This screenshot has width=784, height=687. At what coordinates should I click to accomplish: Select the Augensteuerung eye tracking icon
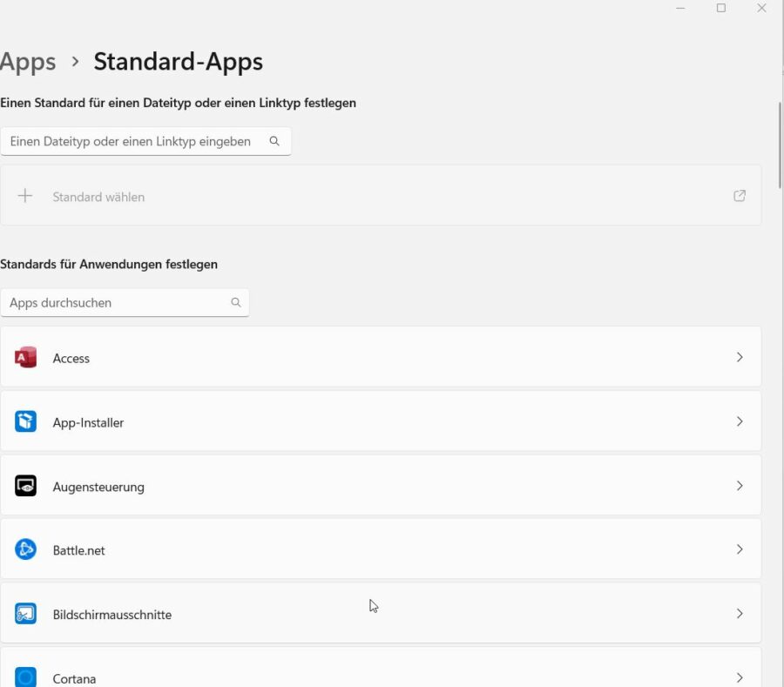coord(25,485)
